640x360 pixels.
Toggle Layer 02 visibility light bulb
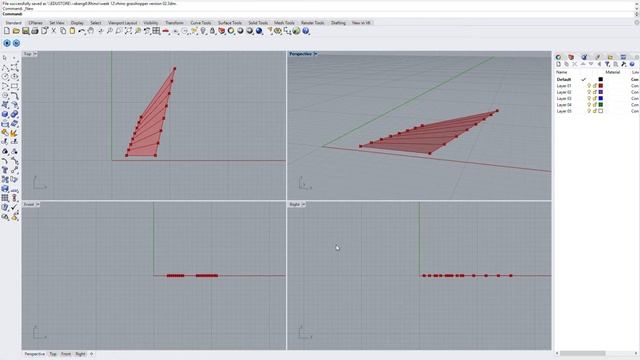tap(589, 92)
